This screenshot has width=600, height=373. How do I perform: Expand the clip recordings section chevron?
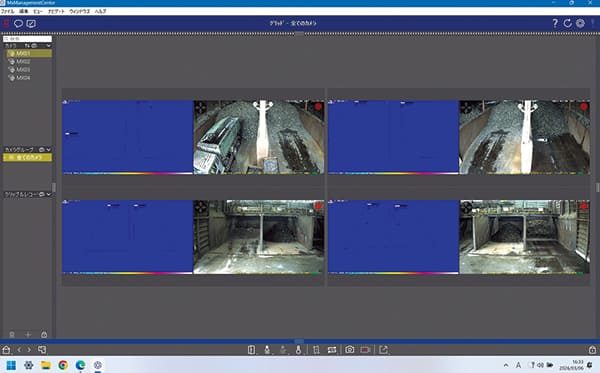pyautogui.click(x=49, y=194)
